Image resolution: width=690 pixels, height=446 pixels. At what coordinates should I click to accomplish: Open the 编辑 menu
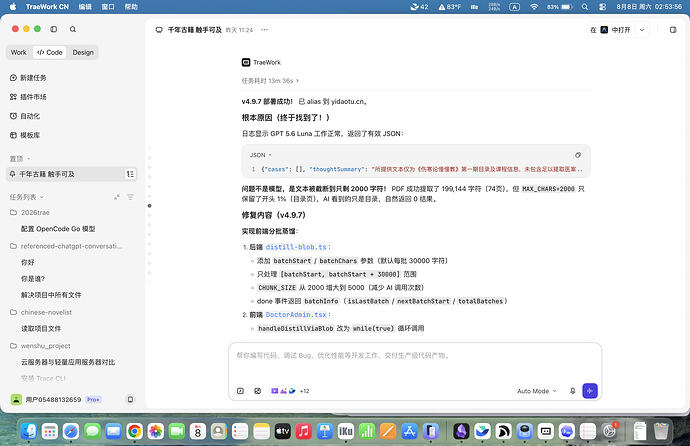(x=85, y=7)
